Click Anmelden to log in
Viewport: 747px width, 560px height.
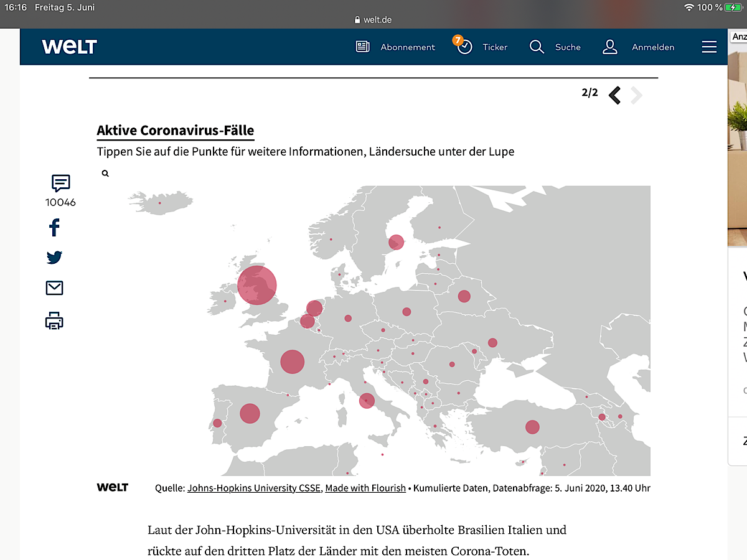click(639, 47)
